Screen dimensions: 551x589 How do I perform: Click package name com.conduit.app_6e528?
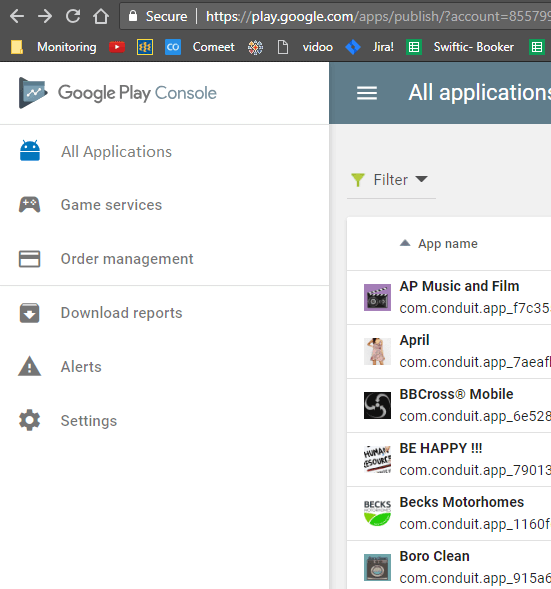coord(475,417)
